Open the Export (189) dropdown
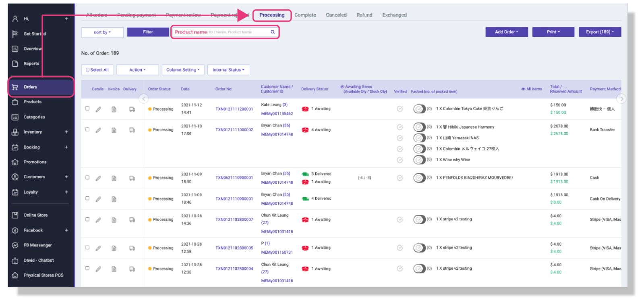644x300 pixels. 600,32
